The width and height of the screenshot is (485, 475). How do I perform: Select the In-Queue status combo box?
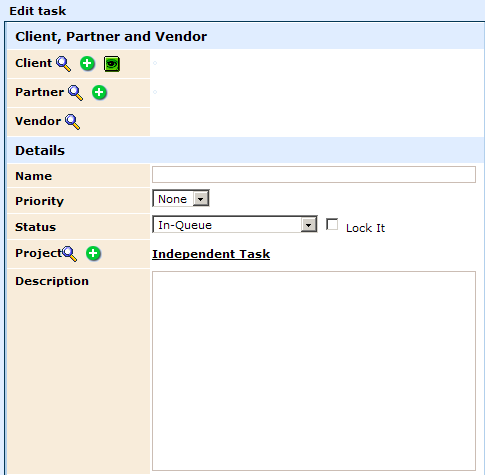click(235, 224)
